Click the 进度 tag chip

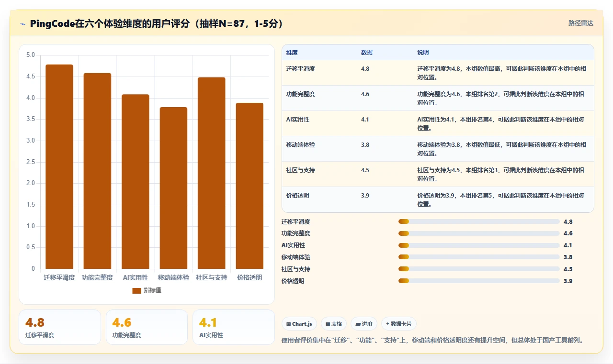[364, 324]
